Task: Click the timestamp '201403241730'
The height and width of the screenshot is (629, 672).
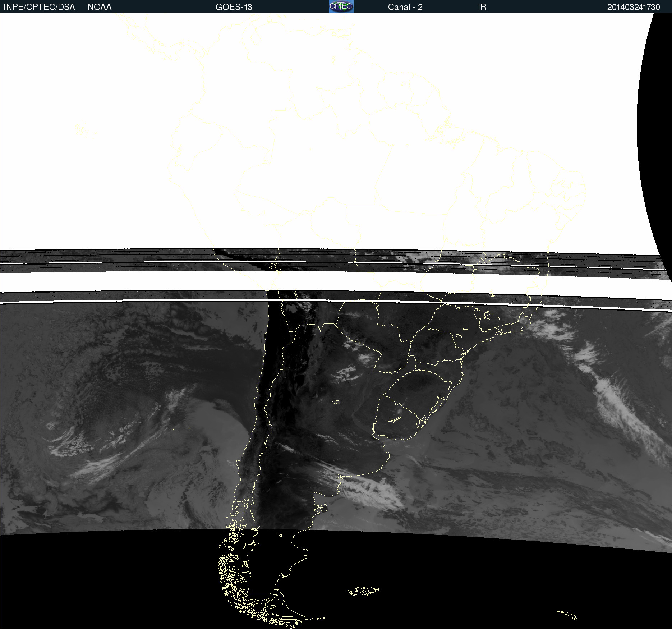Action: [x=633, y=7]
